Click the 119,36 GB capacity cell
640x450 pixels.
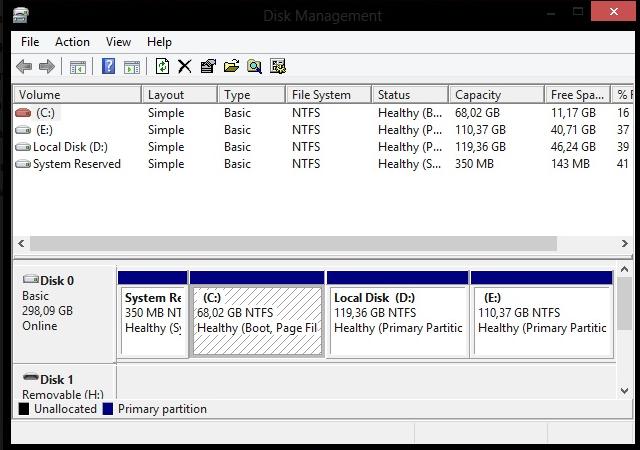pyautogui.click(x=480, y=147)
